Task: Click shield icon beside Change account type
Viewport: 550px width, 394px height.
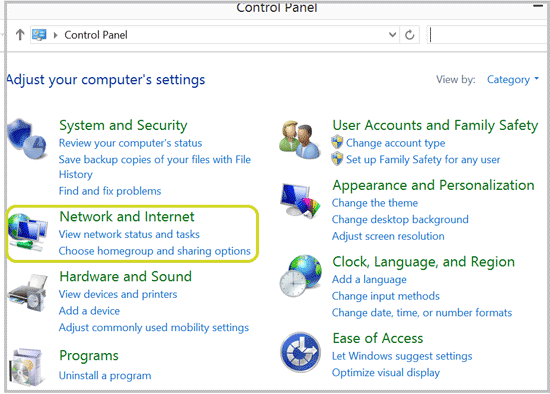Action: pyautogui.click(x=337, y=142)
